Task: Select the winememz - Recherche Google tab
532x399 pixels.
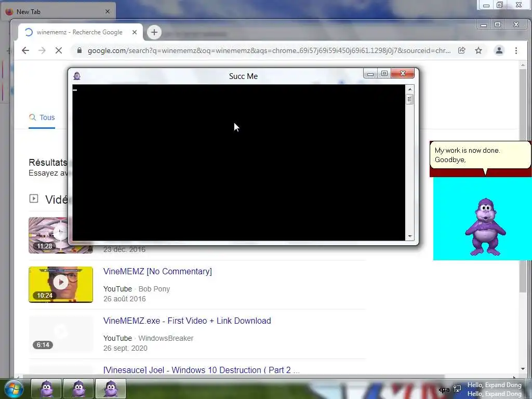Action: pyautogui.click(x=81, y=32)
